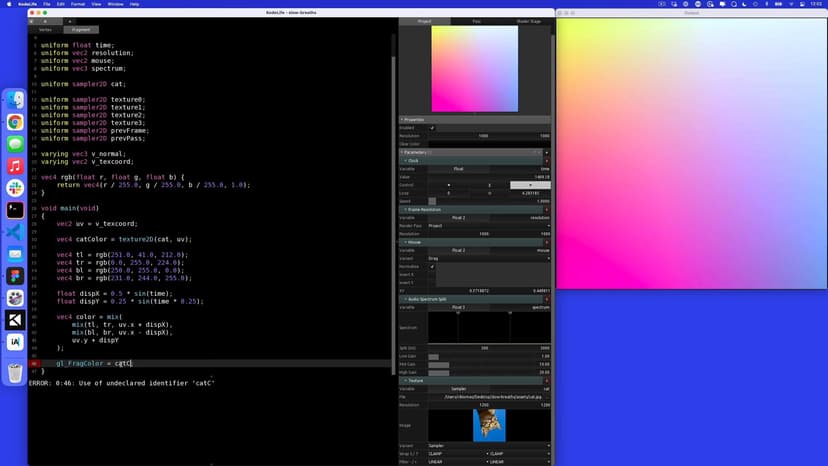Open the Mouse Variant dropdown set to Drag
This screenshot has width=828, height=466.
(x=489, y=258)
